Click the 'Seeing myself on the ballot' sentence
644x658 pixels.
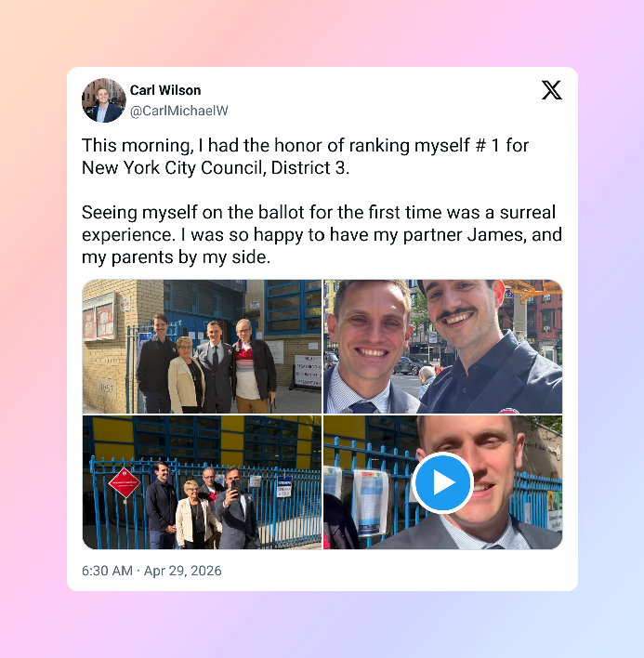319,212
